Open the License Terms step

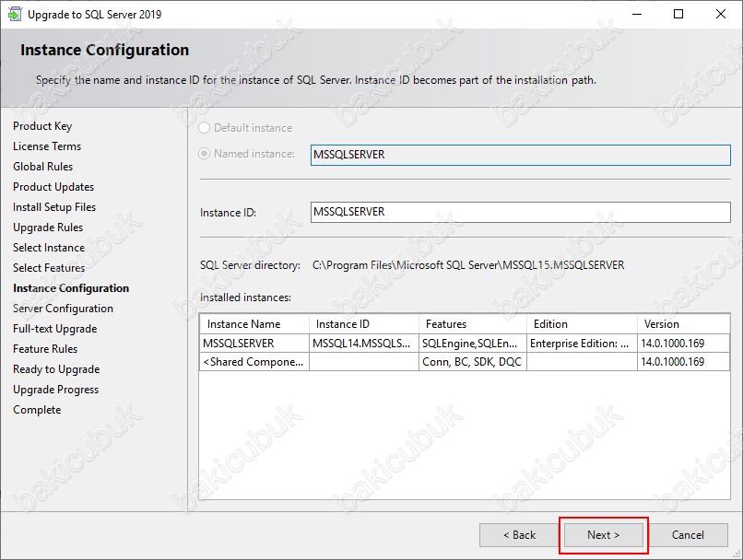point(47,146)
